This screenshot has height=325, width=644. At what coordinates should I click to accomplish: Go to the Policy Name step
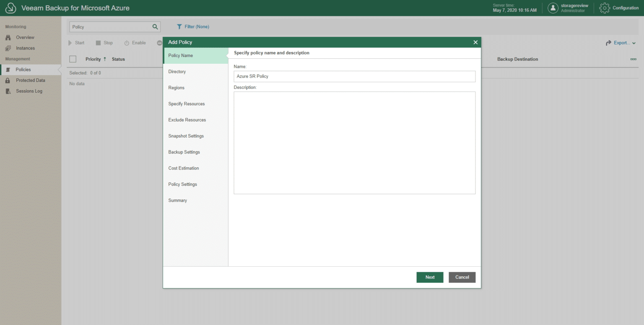[x=195, y=56]
